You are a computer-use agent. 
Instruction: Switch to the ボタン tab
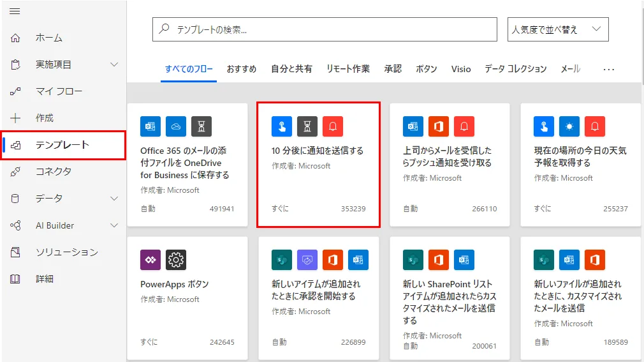[427, 69]
